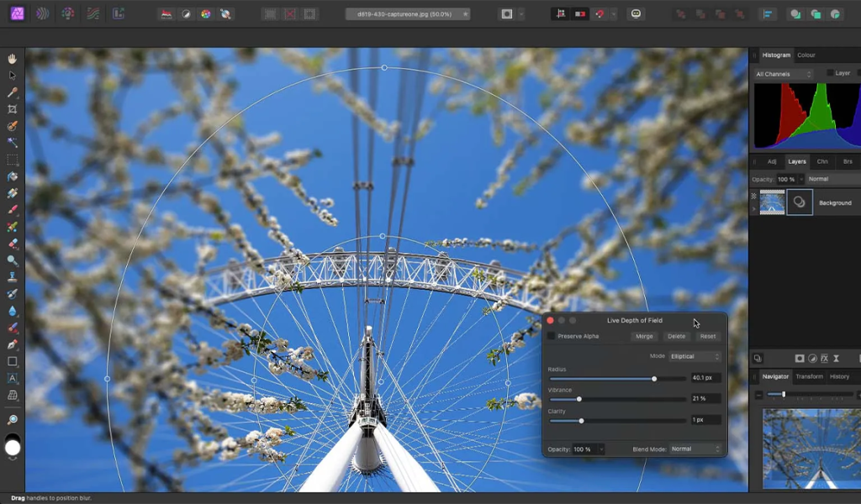Apply Auto Contrast from the toolbar

(x=186, y=14)
